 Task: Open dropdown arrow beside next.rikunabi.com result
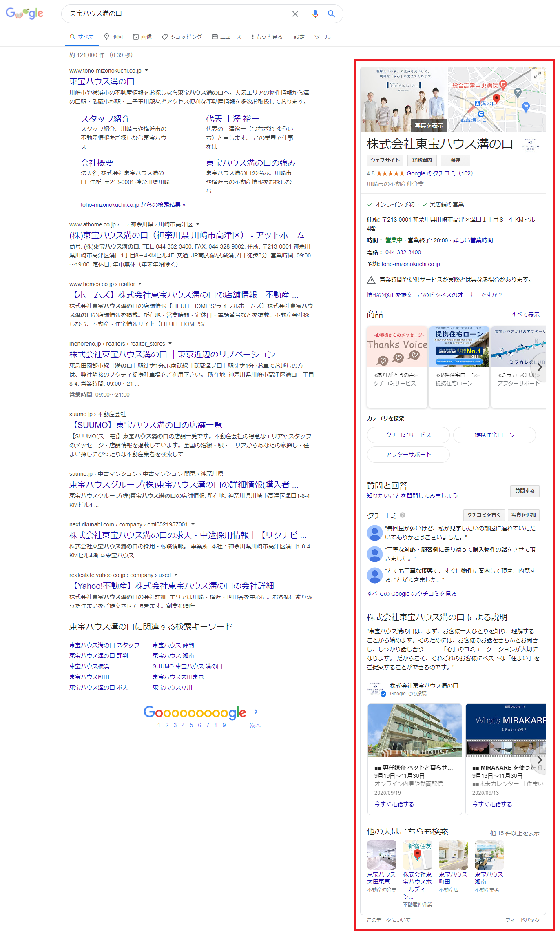point(193,524)
